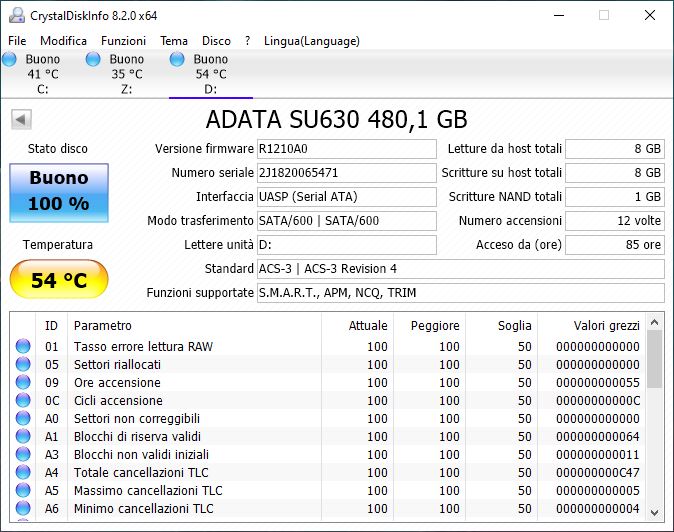
Task: Click scrollbar up arrow of SMART table
Action: point(655,322)
